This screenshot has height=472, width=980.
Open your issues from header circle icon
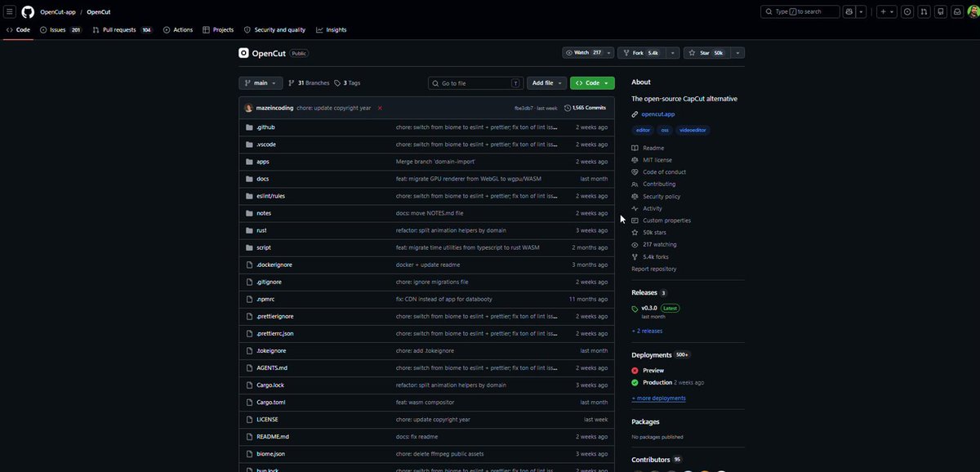[x=907, y=11]
